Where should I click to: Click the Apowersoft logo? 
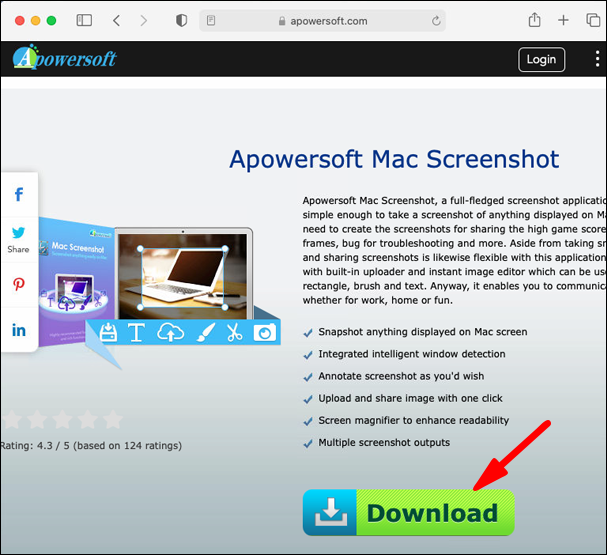(64, 58)
